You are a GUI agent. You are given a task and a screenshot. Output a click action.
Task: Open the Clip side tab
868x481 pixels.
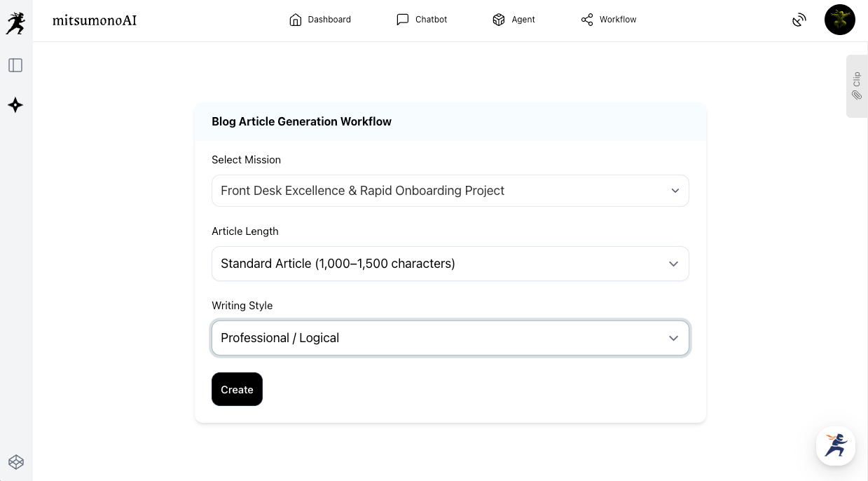pos(856,86)
